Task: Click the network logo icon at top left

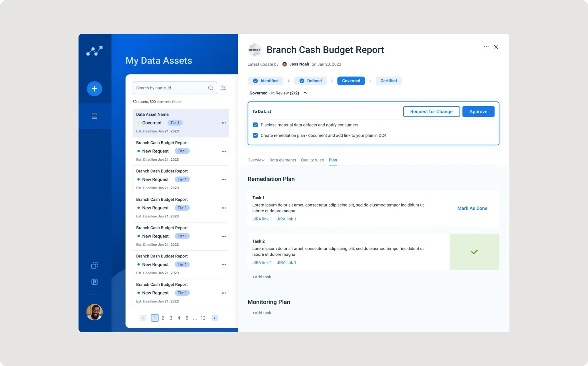Action: [94, 51]
